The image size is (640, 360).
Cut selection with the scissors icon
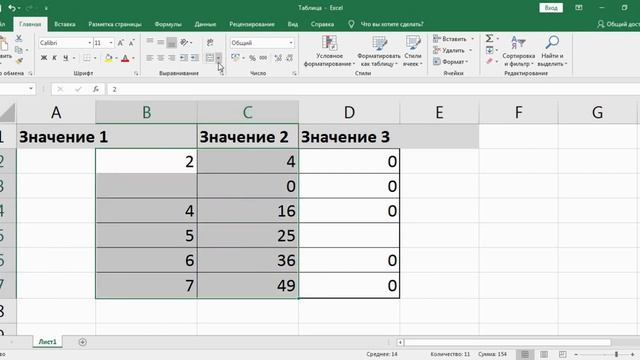[19, 38]
